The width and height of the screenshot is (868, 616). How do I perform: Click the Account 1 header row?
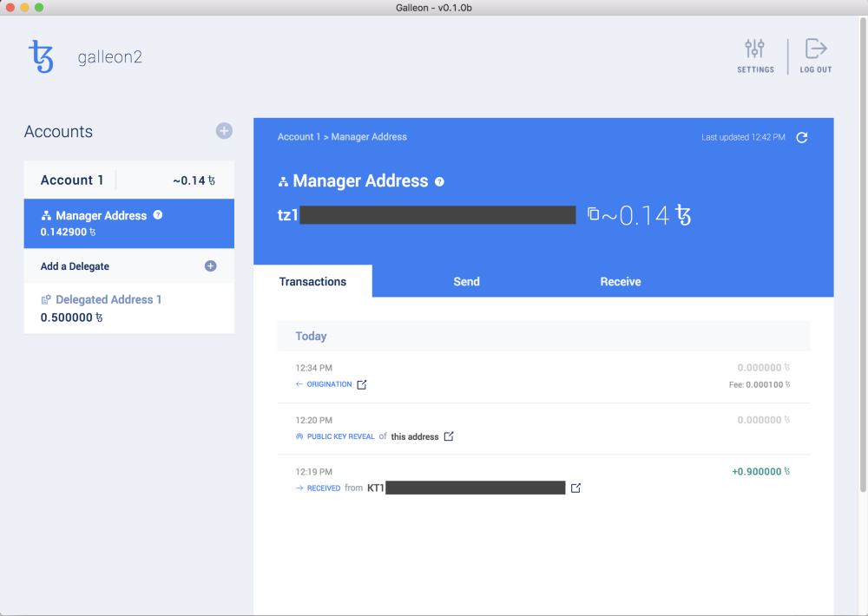129,180
